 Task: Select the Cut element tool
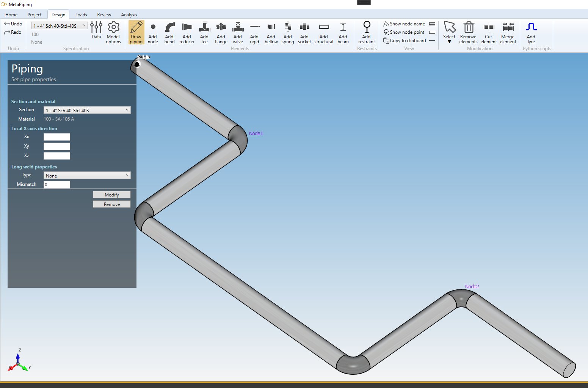tap(489, 33)
